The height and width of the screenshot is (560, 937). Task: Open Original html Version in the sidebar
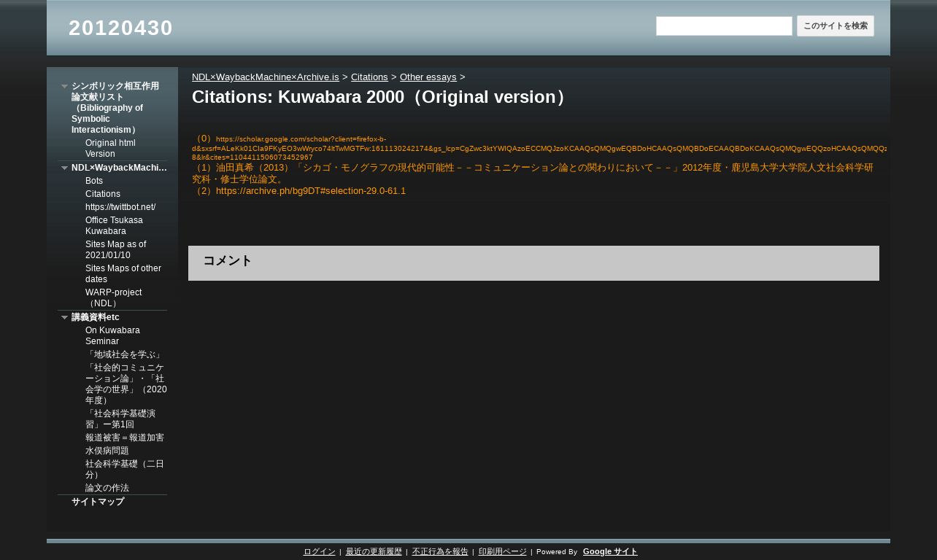pyautogui.click(x=110, y=148)
